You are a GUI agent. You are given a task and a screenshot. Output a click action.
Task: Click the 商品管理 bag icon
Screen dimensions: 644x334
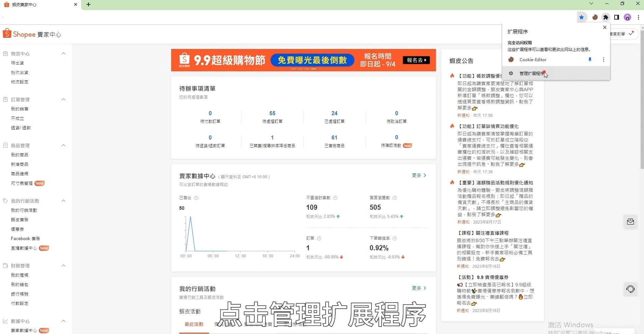[x=5, y=145]
